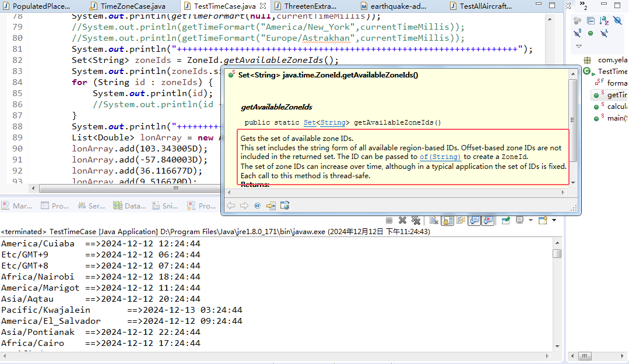Switch to ThreetenExtra editor tab
Image resolution: width=629 pixels, height=364 pixels.
[305, 6]
